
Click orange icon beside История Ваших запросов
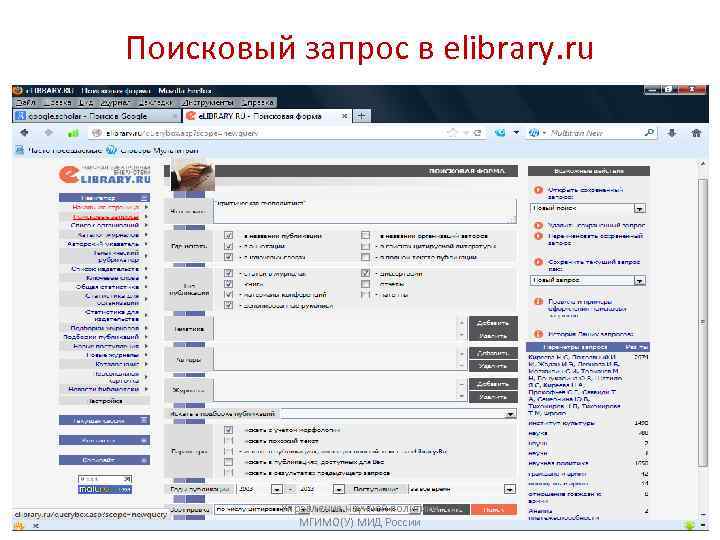click(538, 334)
